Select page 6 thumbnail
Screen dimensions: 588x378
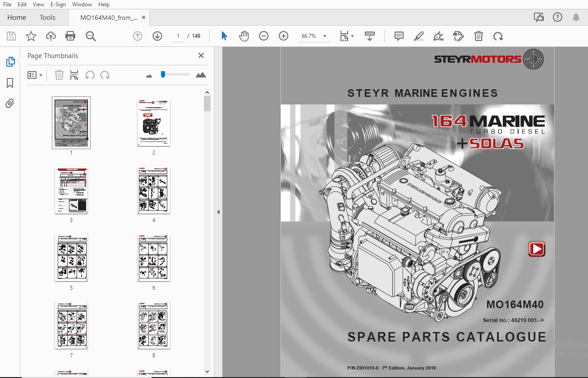point(154,258)
